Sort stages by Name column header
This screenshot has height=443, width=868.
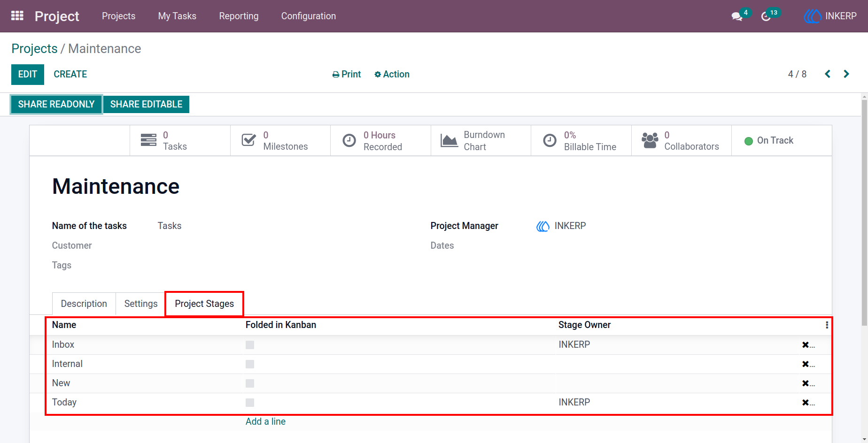pos(64,325)
